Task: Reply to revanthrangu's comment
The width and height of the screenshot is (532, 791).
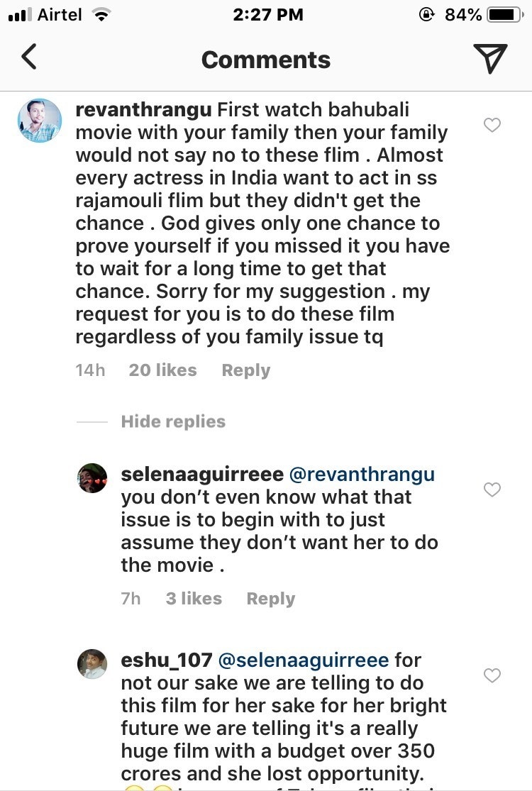Action: pyautogui.click(x=245, y=370)
